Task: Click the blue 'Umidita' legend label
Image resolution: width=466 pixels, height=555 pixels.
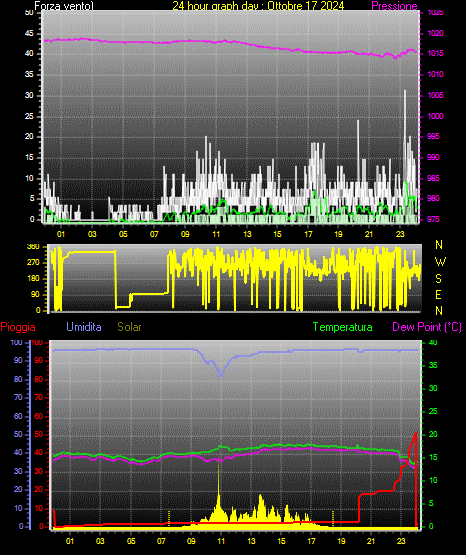Action: [x=84, y=327]
